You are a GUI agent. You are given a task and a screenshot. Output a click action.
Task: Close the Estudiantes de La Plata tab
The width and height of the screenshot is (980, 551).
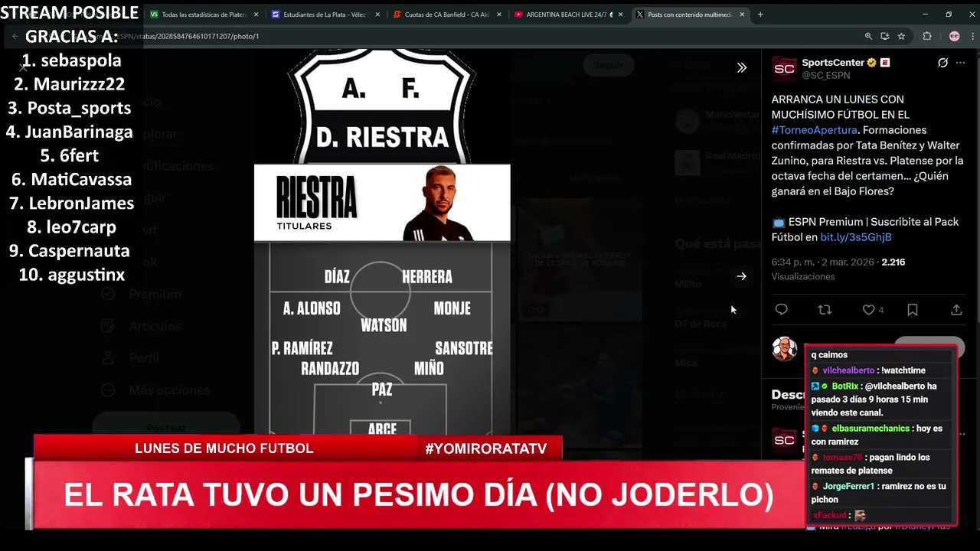[377, 15]
